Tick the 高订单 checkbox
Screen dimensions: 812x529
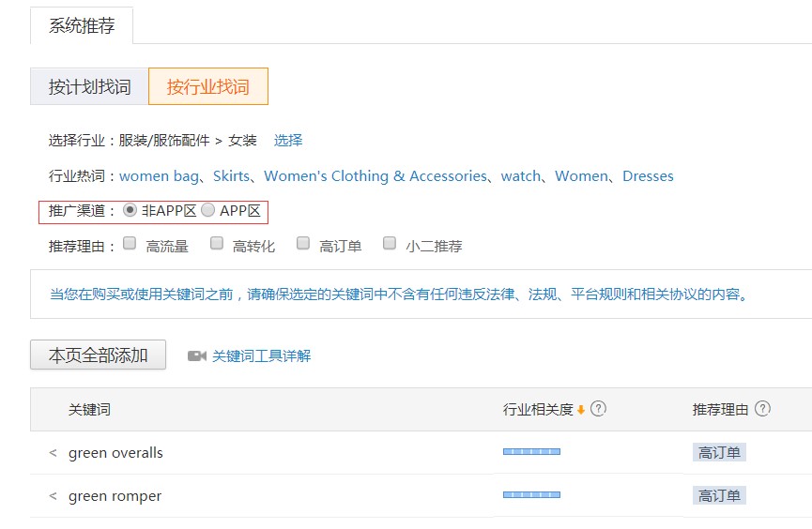pos(303,244)
